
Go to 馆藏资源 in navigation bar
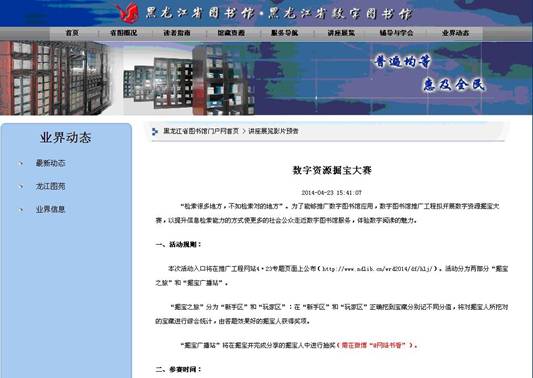point(231,33)
